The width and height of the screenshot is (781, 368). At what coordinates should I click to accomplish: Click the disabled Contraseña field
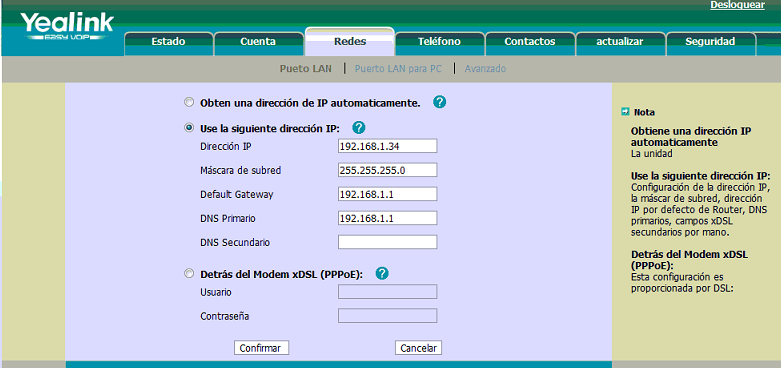tap(388, 316)
